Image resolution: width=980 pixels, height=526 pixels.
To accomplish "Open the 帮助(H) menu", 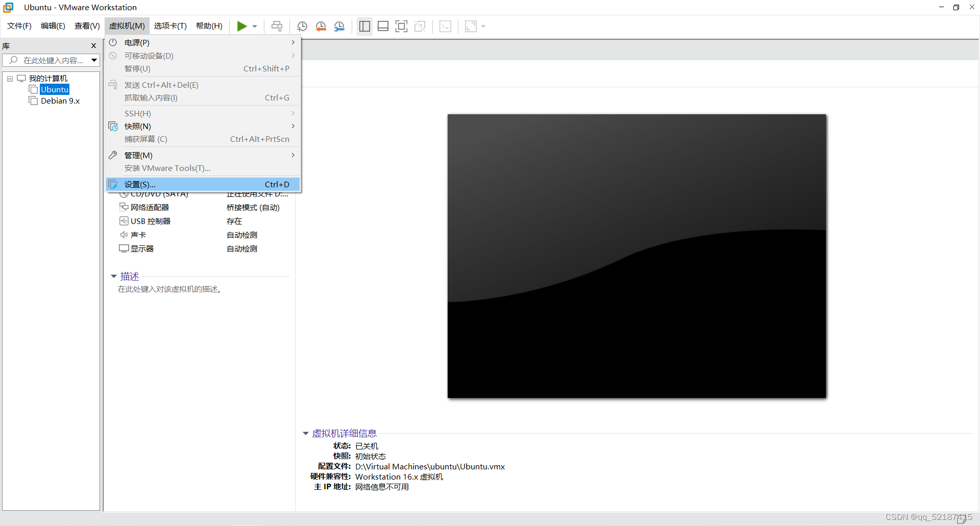I will coord(209,26).
